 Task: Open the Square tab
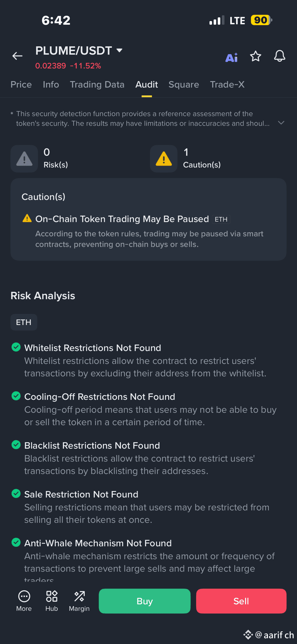point(184,85)
